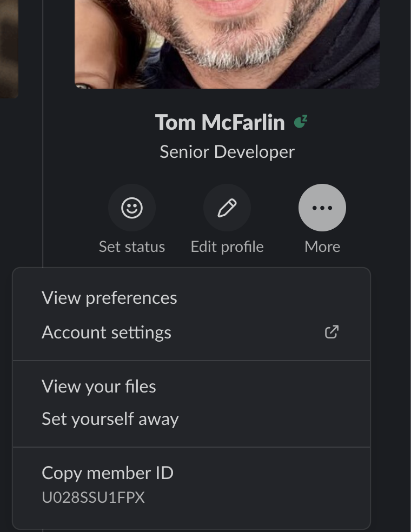This screenshot has width=411, height=532.
Task: Open View preferences from the menu
Action: [191, 298]
